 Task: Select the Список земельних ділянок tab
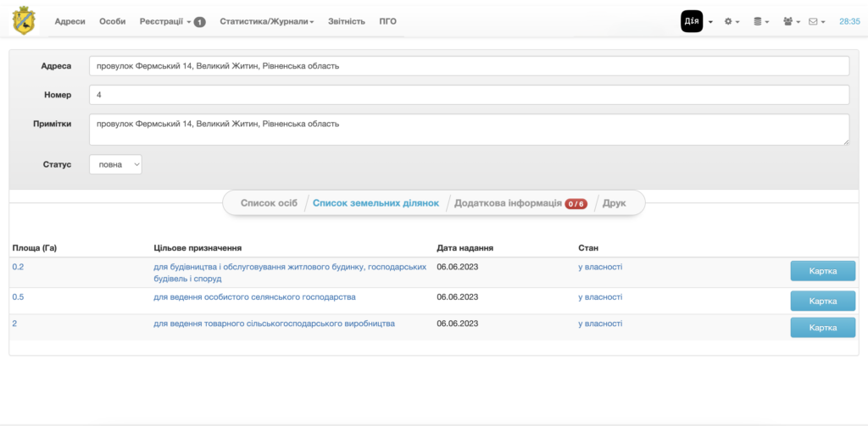pos(376,203)
